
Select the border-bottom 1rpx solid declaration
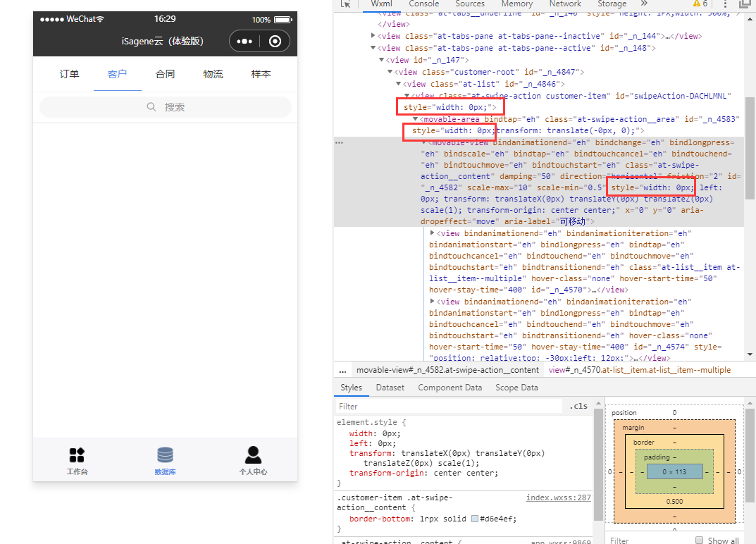click(433, 519)
